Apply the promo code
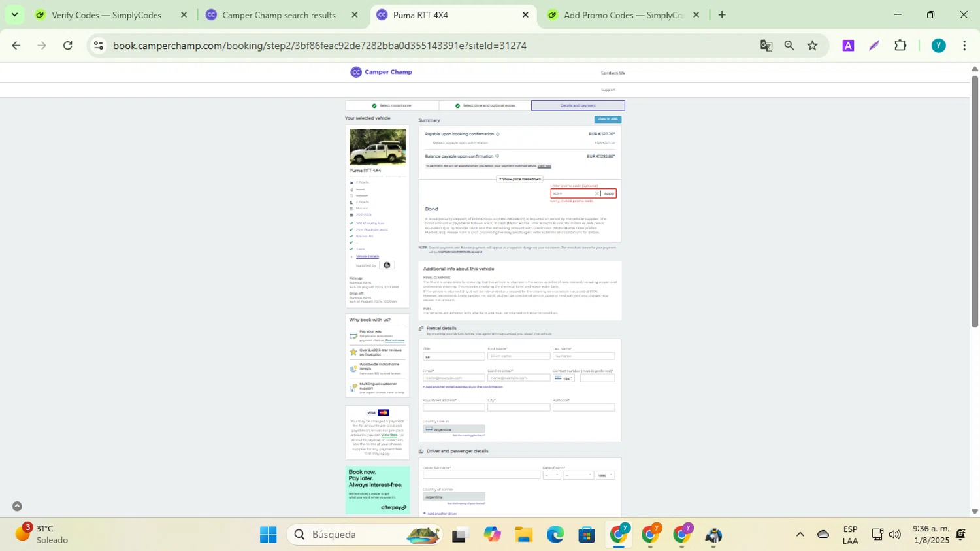Screen dimensions: 980x551 pyautogui.click(x=609, y=193)
